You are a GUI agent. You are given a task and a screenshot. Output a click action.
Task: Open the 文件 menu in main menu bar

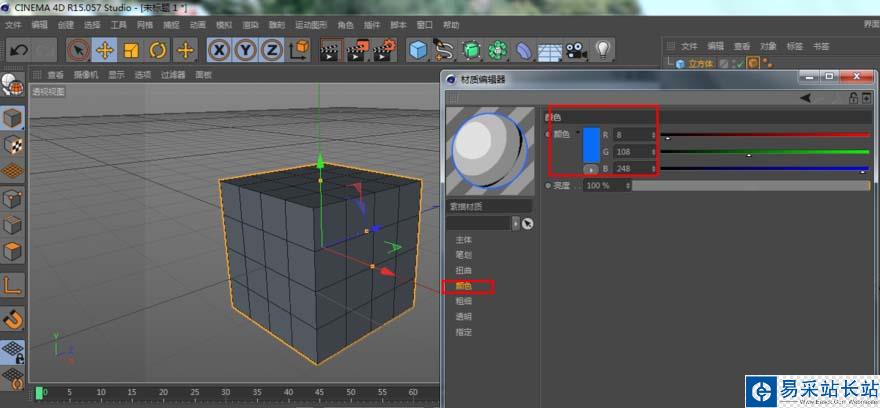click(x=13, y=24)
